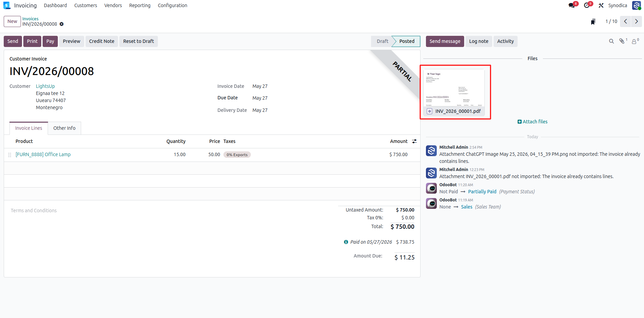Toggle the attachments paperclip icon

click(x=622, y=41)
